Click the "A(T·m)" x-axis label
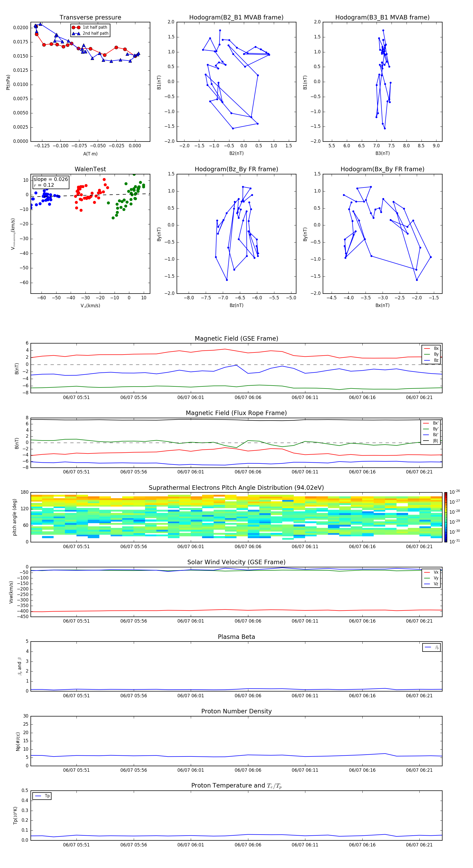473x868 pixels. pos(90,154)
